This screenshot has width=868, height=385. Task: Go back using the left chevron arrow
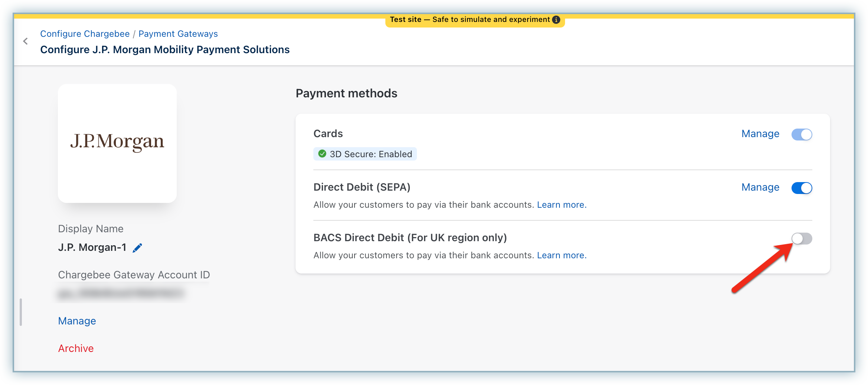tap(25, 41)
